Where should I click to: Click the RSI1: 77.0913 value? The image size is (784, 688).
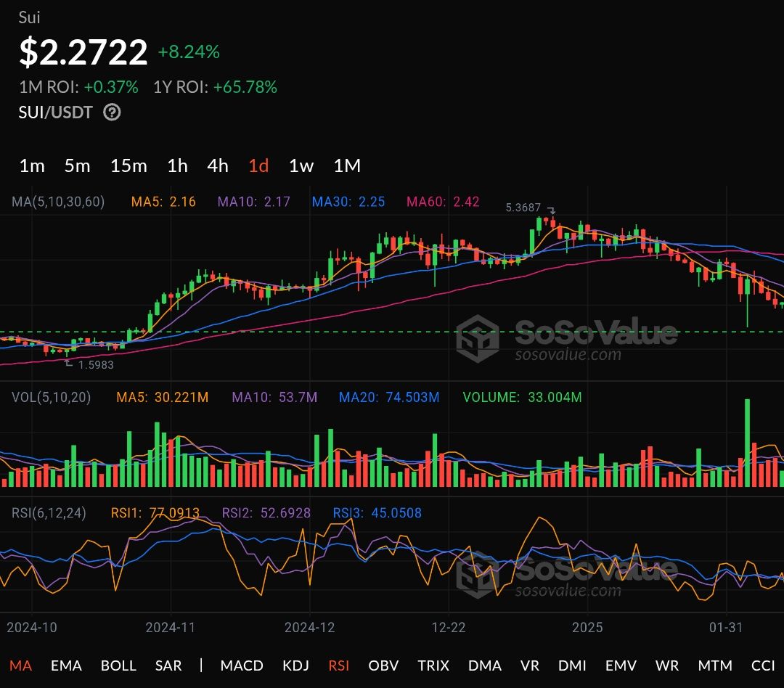155,512
